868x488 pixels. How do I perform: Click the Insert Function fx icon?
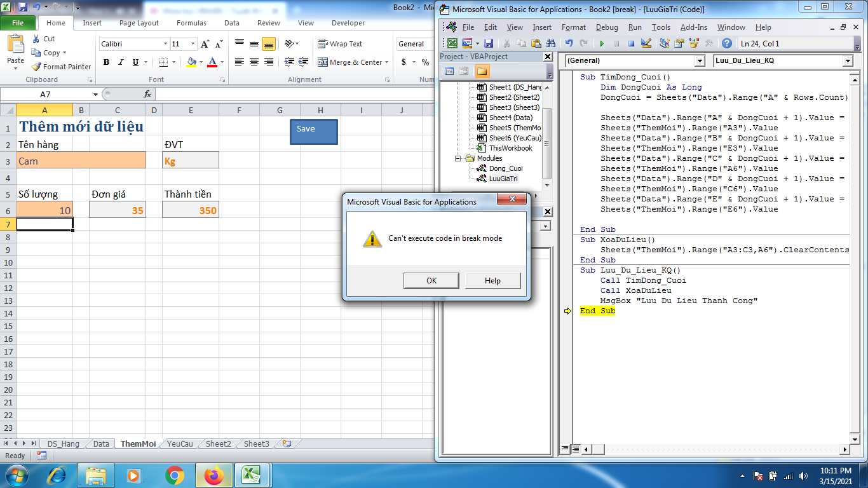coord(147,94)
